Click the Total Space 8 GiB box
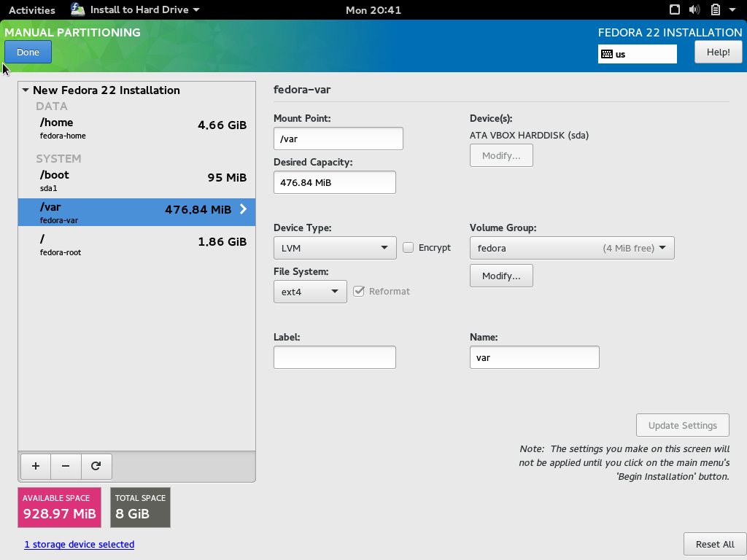The width and height of the screenshot is (747, 560). [140, 507]
